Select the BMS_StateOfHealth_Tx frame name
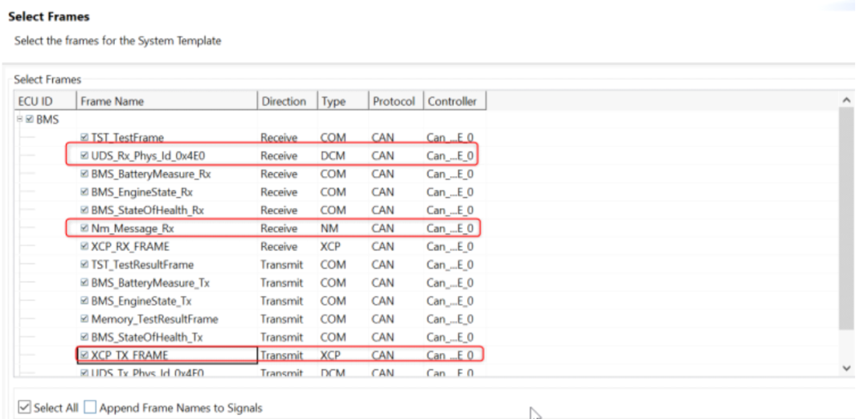This screenshot has height=419, width=868. (x=147, y=338)
